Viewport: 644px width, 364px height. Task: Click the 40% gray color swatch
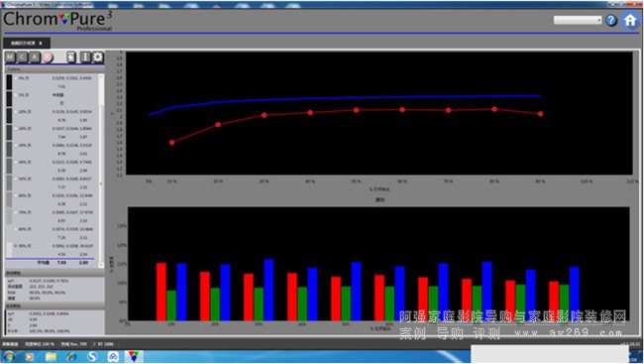pyautogui.click(x=9, y=167)
